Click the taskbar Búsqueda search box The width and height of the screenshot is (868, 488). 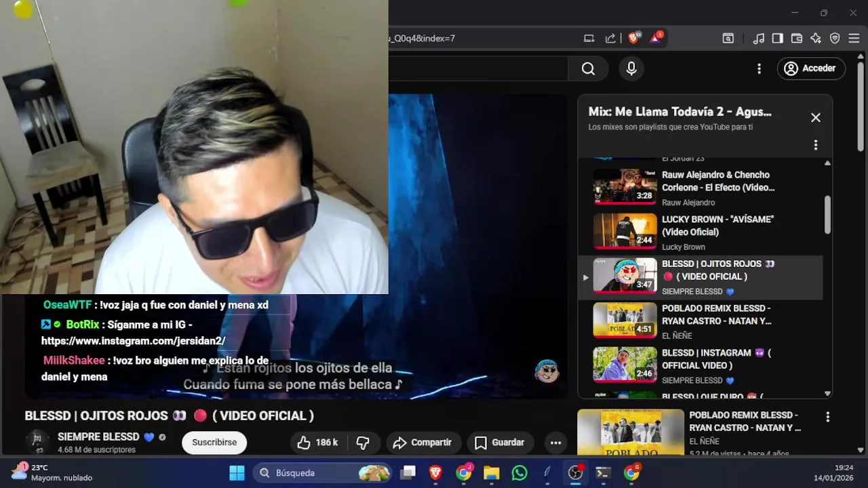coord(323,472)
